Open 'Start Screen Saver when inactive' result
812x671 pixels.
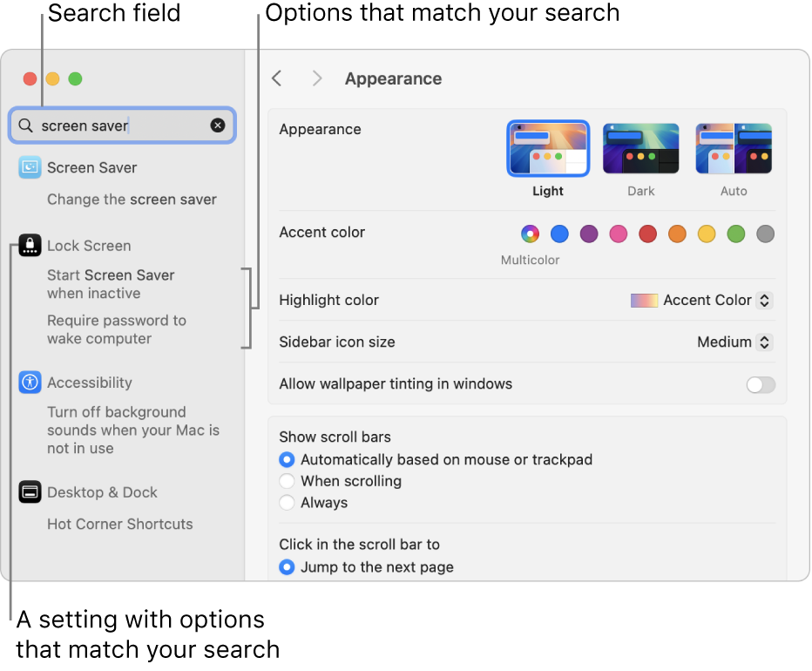[x=111, y=284]
